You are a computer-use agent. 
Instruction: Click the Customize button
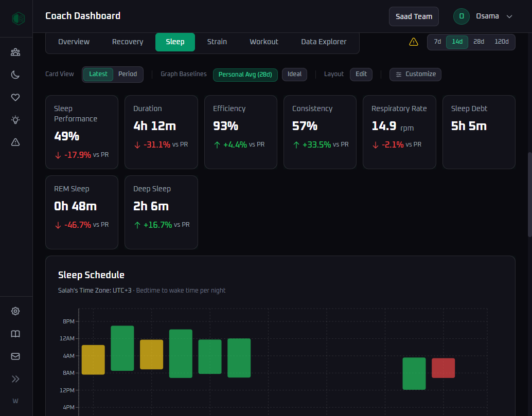(x=415, y=74)
